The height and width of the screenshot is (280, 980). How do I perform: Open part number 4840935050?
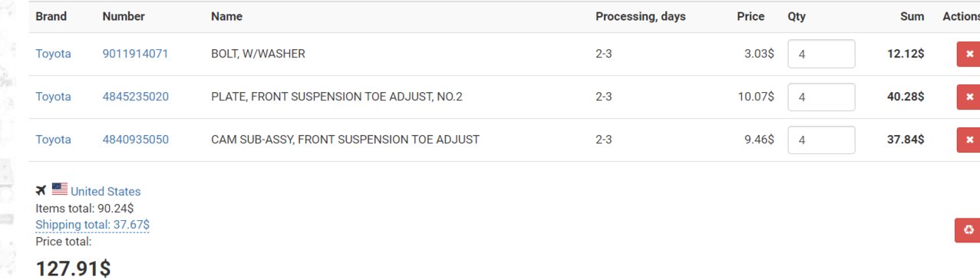pyautogui.click(x=136, y=140)
